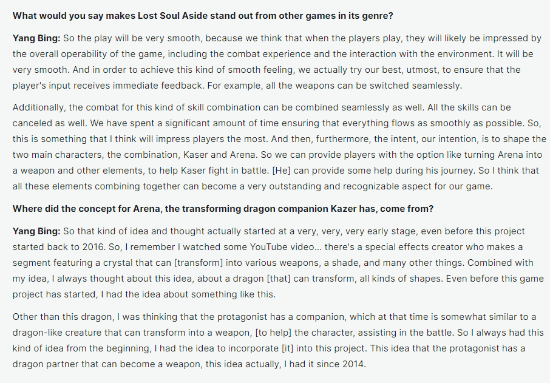Image resolution: width=550 pixels, height=383 pixels.
Task: Click 'Yang Bing:' before 'So the play'
Action: pos(36,38)
